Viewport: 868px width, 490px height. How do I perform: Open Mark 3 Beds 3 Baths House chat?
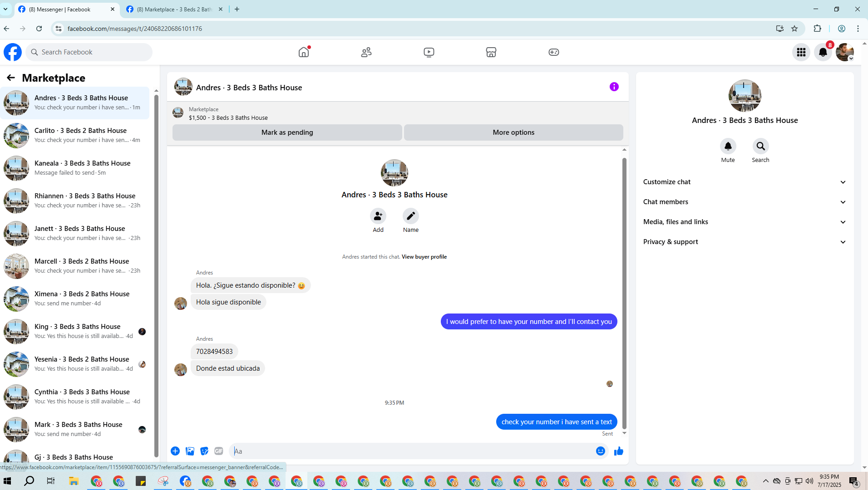tap(75, 430)
